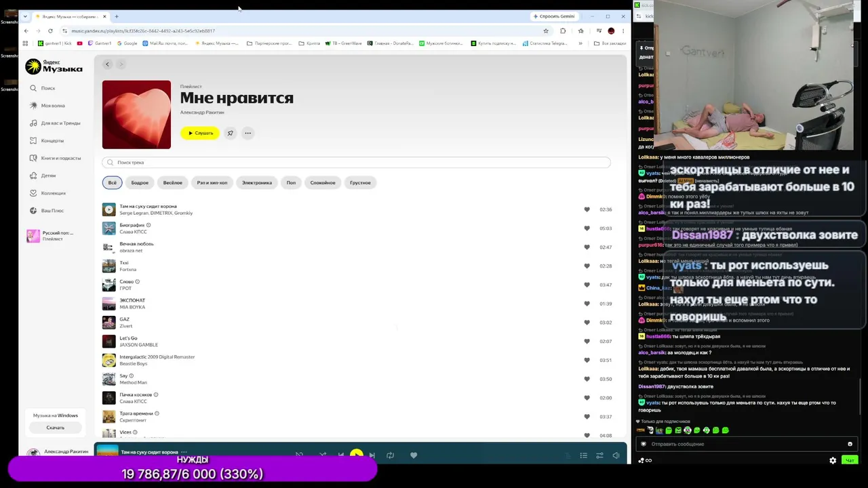Play or pause the current track

(356, 455)
